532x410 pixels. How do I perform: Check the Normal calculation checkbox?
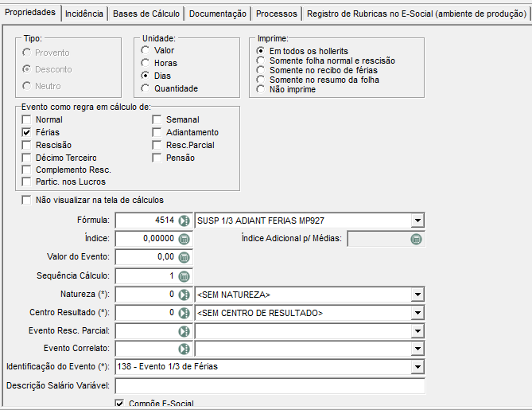[x=26, y=119]
